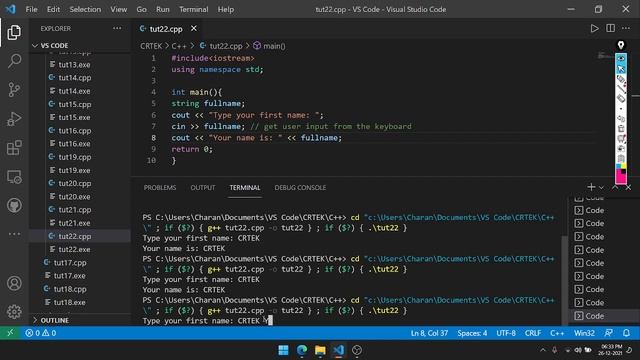Select C++ language mode in status bar
Image resolution: width=640 pixels, height=360 pixels.
(557, 333)
